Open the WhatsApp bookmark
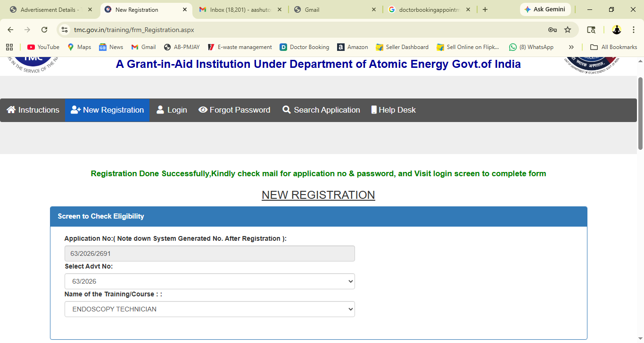Screen dimensions: 644x343 click(531, 47)
